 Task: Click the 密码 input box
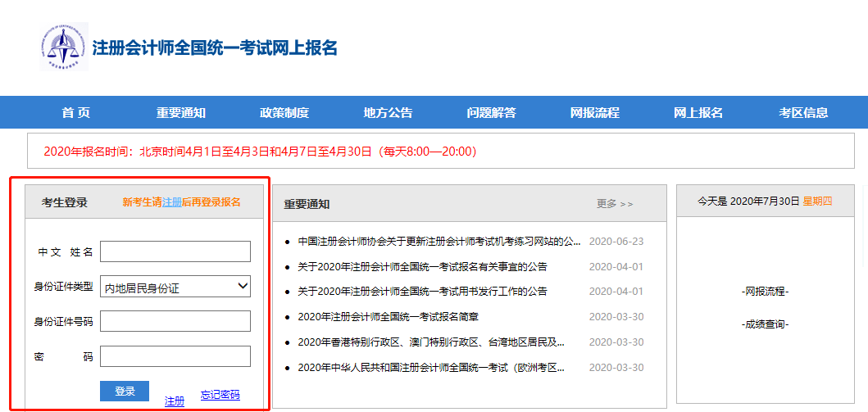pyautogui.click(x=175, y=356)
